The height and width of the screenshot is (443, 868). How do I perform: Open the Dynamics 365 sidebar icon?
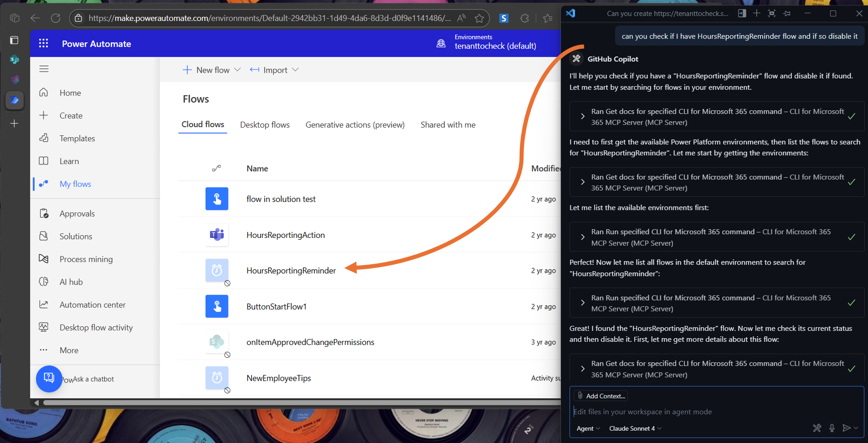click(15, 79)
